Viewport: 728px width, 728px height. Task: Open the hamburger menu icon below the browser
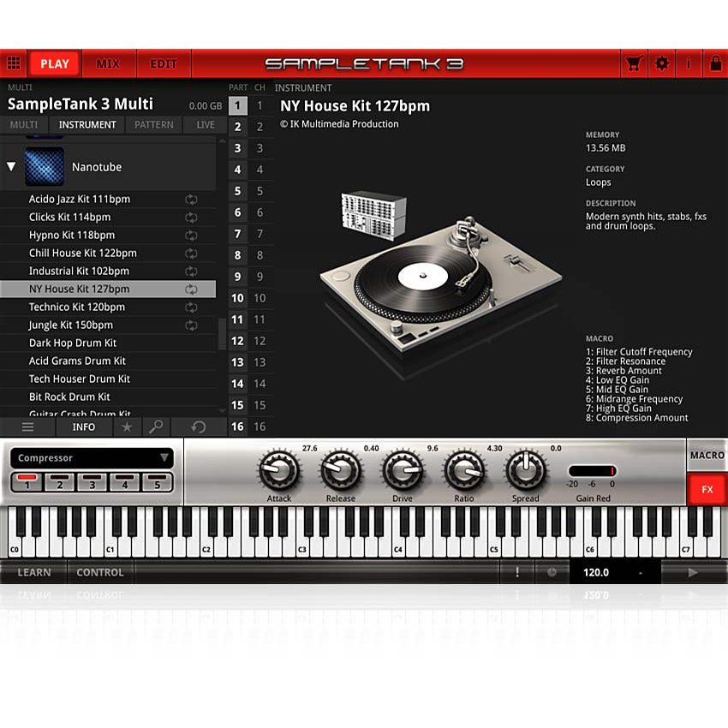pos(28,427)
